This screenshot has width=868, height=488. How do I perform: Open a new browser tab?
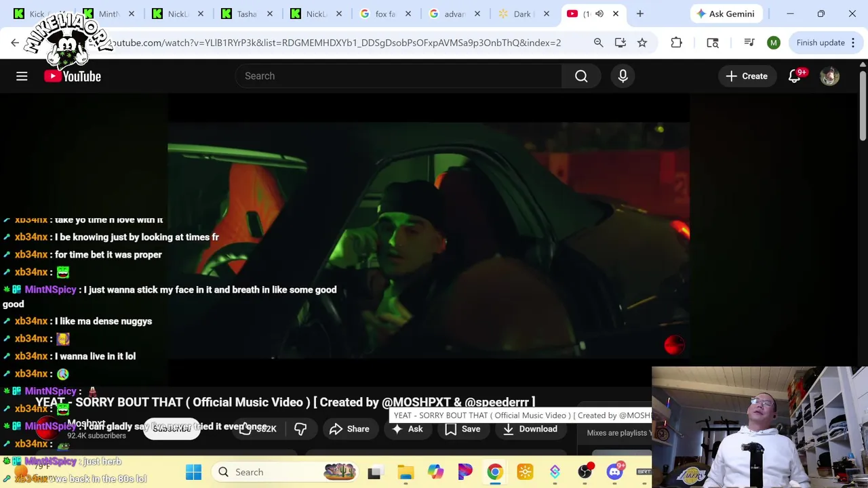click(x=639, y=14)
